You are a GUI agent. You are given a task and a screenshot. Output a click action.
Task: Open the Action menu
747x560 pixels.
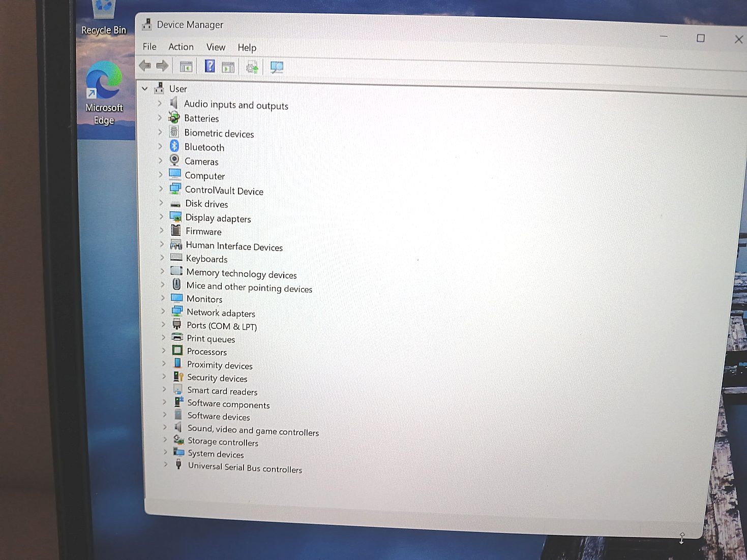point(181,47)
